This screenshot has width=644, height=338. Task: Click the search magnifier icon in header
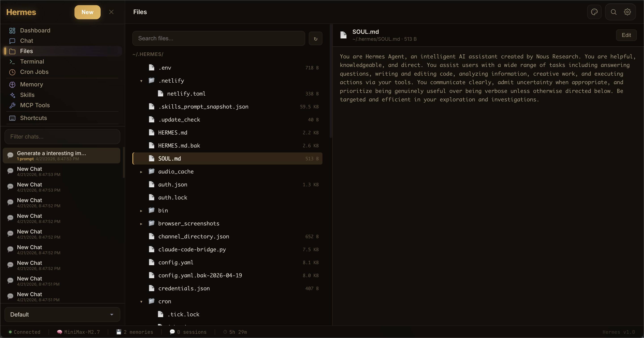tap(614, 12)
